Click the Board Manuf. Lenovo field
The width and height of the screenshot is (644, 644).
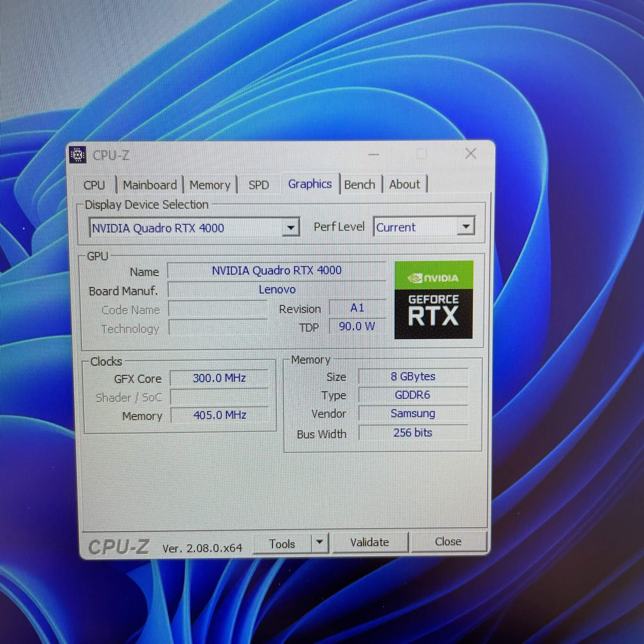pyautogui.click(x=277, y=289)
